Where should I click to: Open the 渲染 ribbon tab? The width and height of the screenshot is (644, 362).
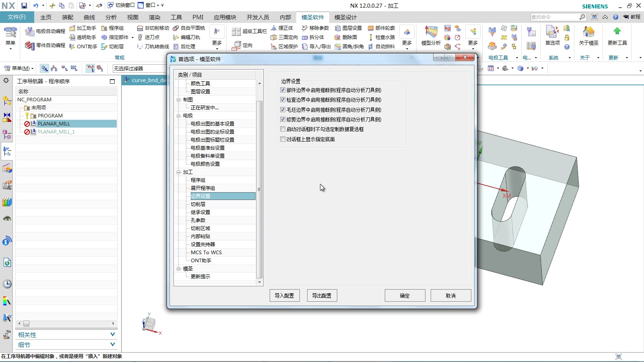tap(155, 17)
